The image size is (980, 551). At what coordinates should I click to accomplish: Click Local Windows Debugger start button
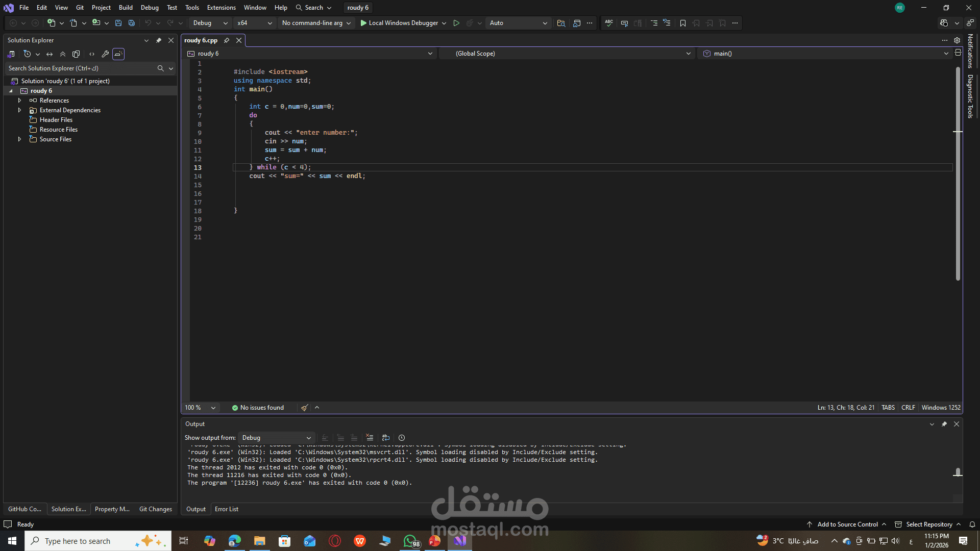click(399, 23)
